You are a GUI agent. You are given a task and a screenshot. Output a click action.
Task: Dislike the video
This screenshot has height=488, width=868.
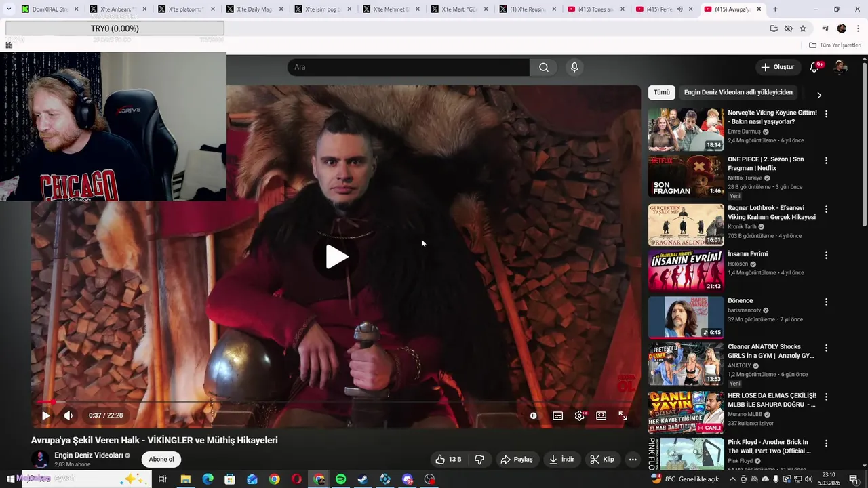(x=479, y=459)
